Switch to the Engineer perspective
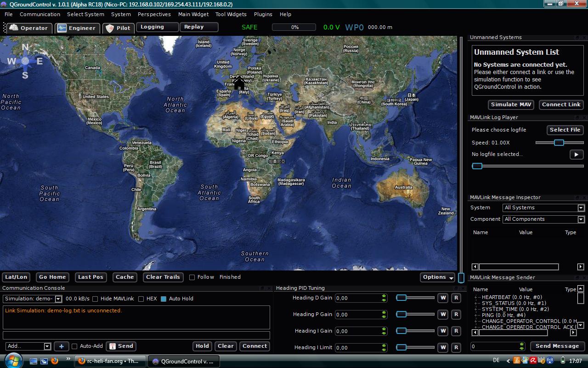This screenshot has height=368, width=588. click(77, 28)
